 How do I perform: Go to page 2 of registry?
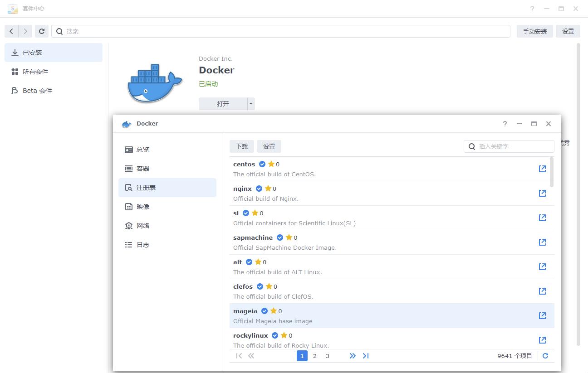(315, 356)
